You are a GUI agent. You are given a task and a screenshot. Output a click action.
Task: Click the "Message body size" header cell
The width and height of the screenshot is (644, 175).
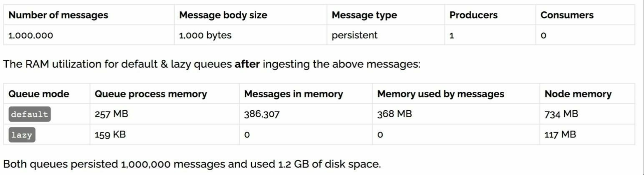[x=223, y=15]
